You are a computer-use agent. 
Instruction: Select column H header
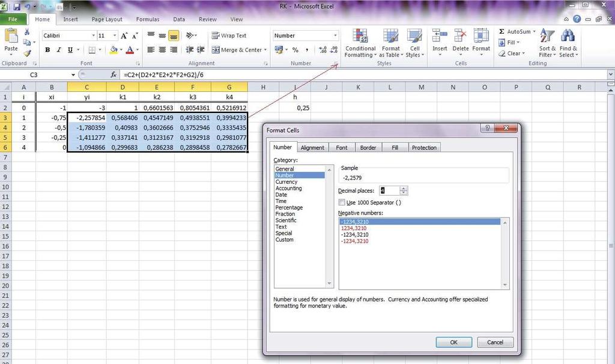click(263, 87)
